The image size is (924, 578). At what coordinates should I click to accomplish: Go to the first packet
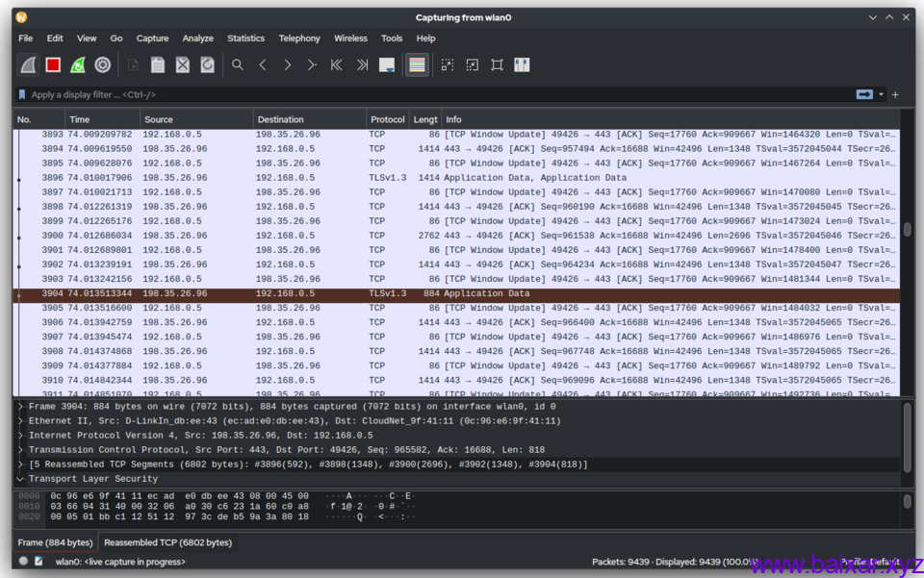(x=335, y=64)
